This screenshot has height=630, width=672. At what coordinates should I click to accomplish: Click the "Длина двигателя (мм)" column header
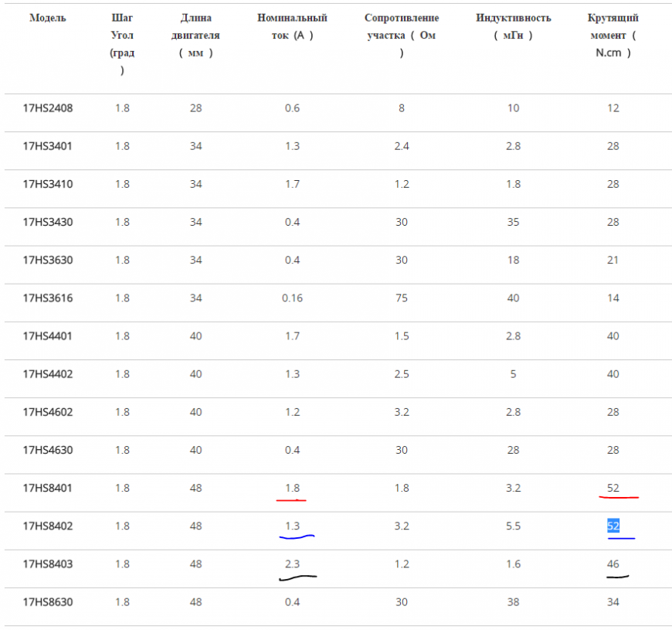tap(195, 35)
